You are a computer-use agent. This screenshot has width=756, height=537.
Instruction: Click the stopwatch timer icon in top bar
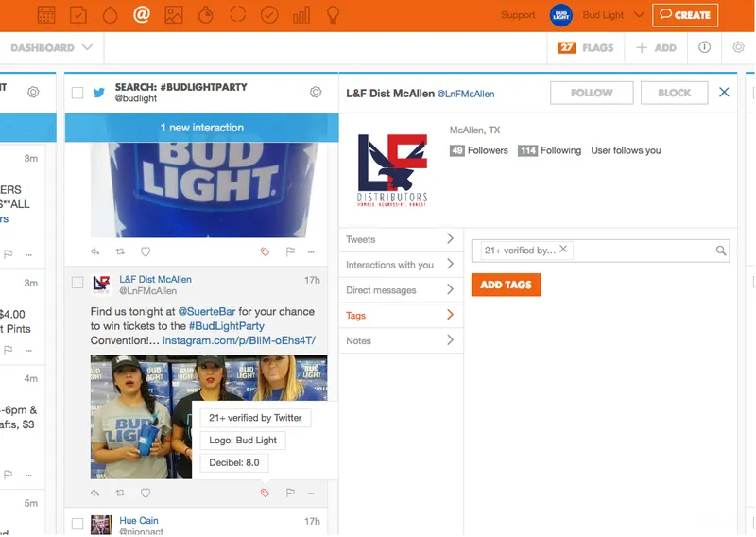pos(206,15)
